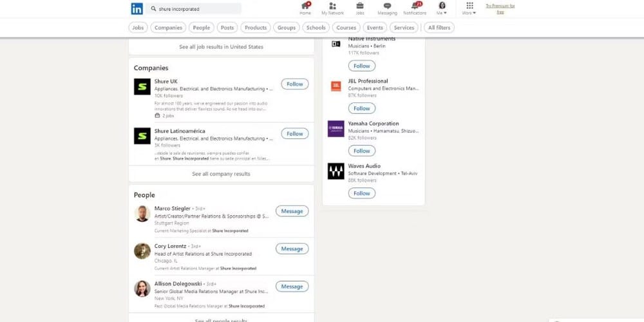Message Marco Stiegler
This screenshot has height=322, width=644.
click(x=292, y=211)
